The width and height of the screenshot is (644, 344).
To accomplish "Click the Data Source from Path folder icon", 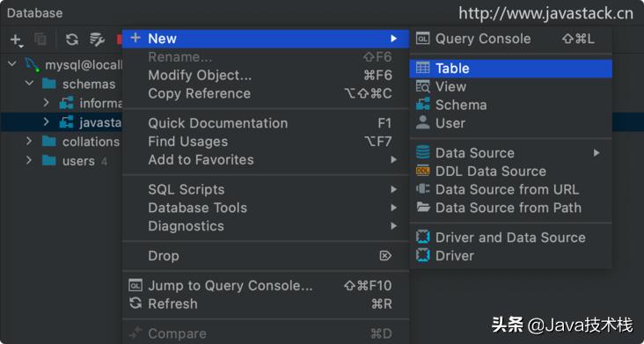I will tap(422, 208).
